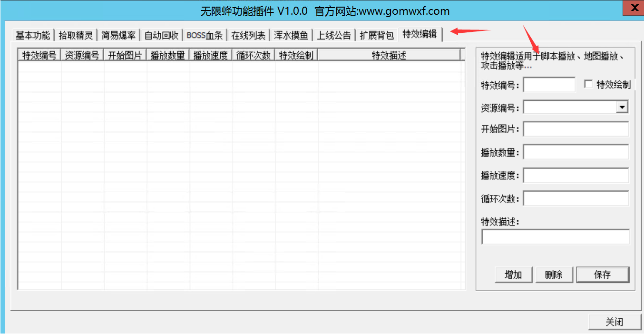
Task: Open the 在线列表 tab
Action: 248,35
